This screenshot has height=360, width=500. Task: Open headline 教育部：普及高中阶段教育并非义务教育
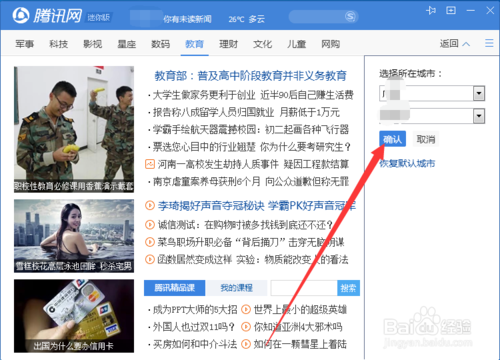(x=250, y=76)
